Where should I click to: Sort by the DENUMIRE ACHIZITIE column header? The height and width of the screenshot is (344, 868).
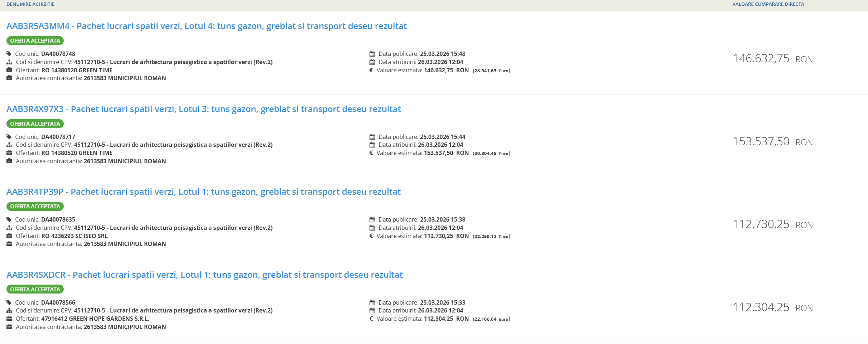pos(30,4)
